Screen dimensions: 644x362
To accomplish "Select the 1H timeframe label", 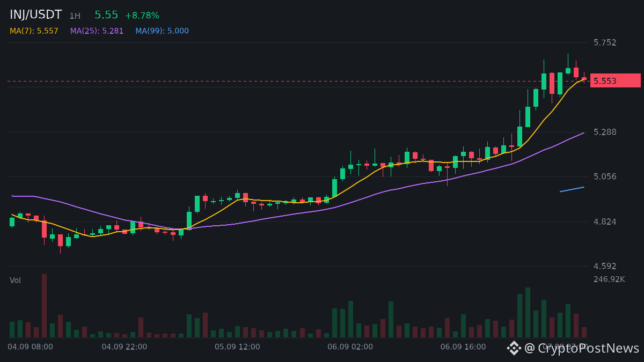I will (x=75, y=16).
